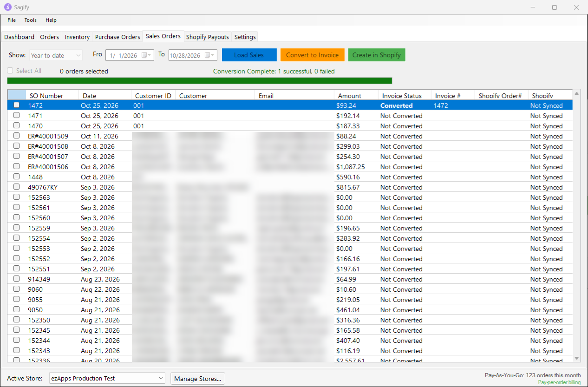Open the File menu
The height and width of the screenshot is (387, 588).
(12, 20)
